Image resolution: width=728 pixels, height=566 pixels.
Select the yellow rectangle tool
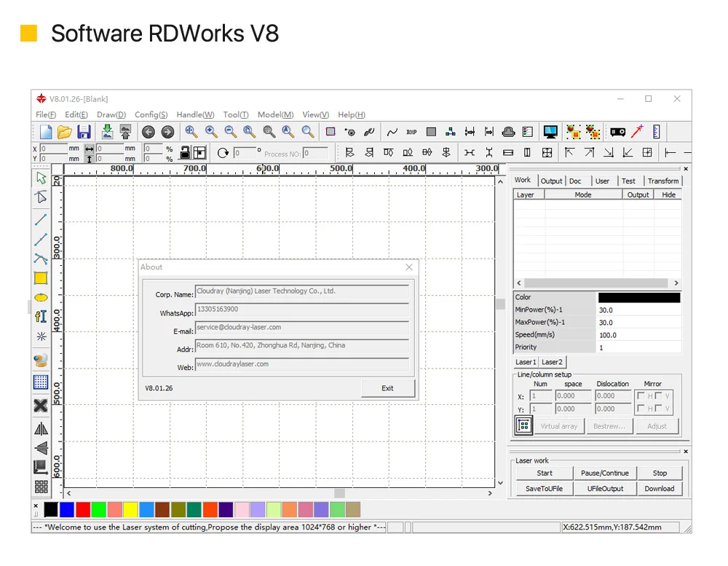click(41, 278)
